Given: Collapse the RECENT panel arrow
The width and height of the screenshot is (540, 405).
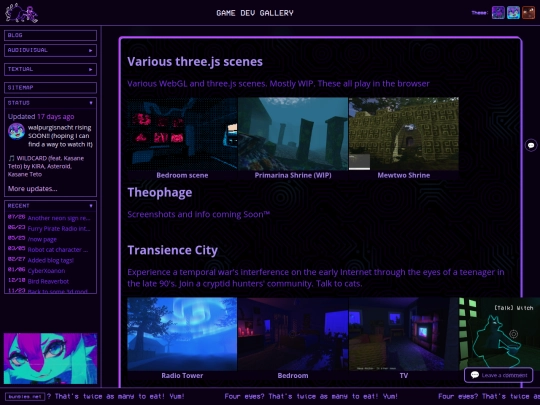Looking at the screenshot, I should [x=91, y=206].
